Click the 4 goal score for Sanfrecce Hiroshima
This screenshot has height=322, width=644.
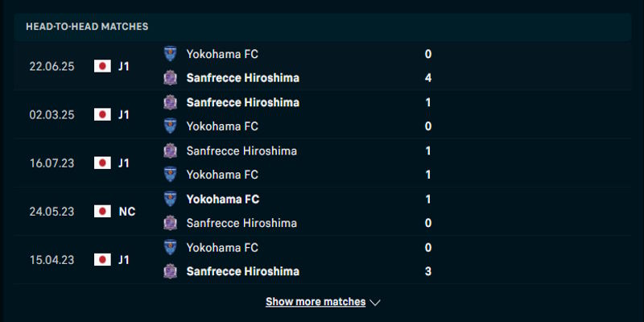tap(428, 78)
